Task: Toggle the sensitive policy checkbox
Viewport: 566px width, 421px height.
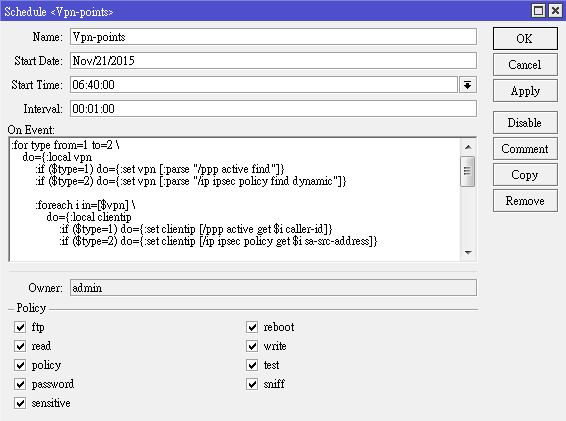Action: click(20, 403)
